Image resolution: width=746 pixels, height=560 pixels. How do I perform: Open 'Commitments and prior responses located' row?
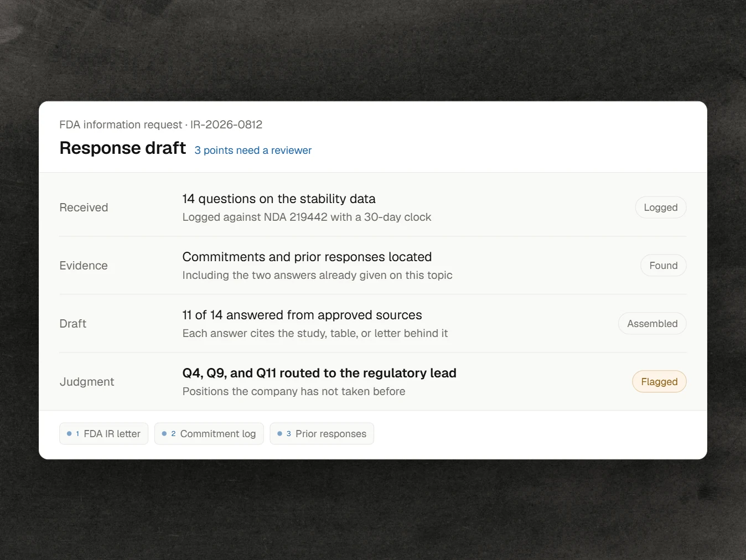click(x=372, y=266)
